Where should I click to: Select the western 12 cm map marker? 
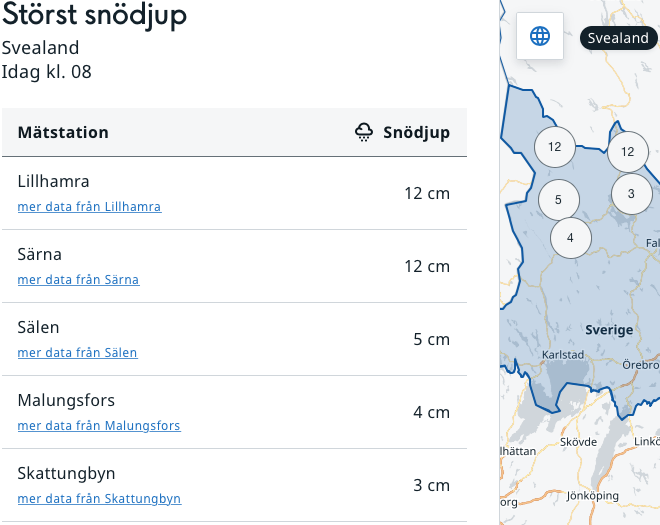[x=554, y=147]
